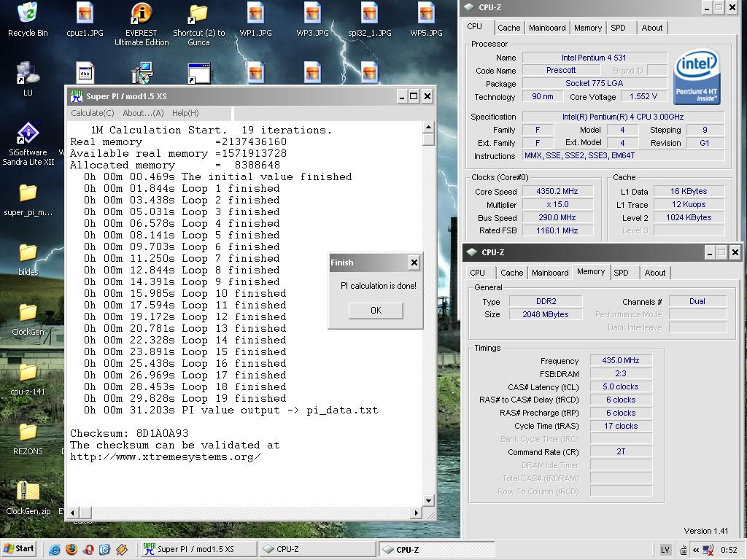This screenshot has width=747, height=560.
Task: Click the xtremesystems.org URL text
Action: tap(166, 456)
